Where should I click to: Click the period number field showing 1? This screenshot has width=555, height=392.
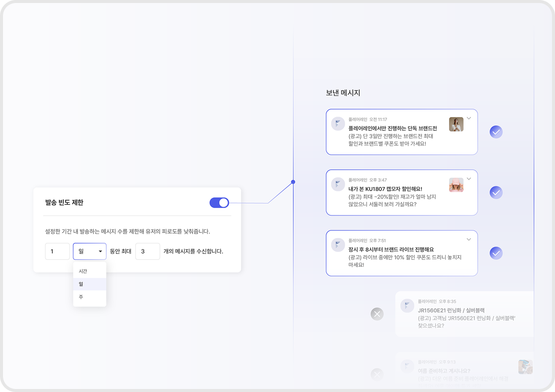coord(57,251)
